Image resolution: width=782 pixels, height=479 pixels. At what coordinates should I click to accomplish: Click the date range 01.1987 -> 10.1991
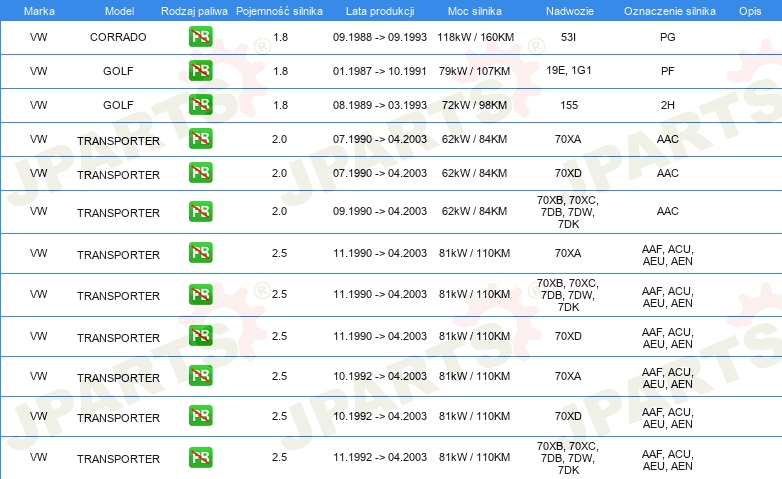[380, 71]
